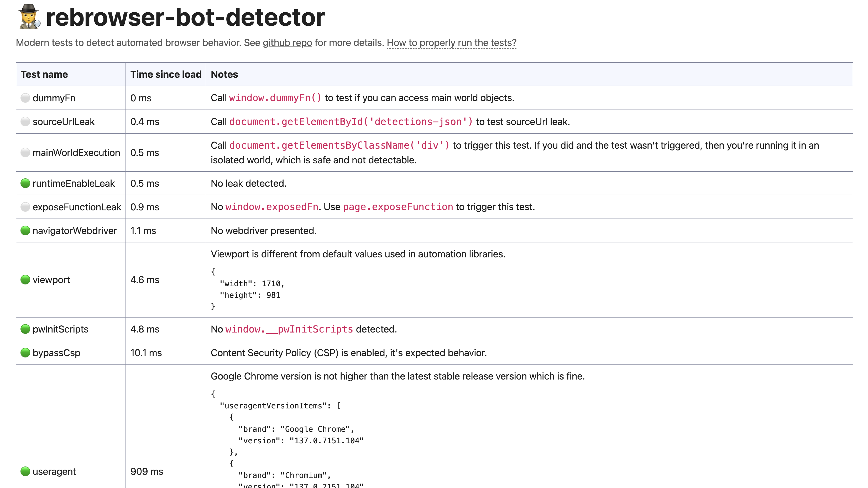Click the viewport "height": 981 JSON line

pyautogui.click(x=250, y=295)
